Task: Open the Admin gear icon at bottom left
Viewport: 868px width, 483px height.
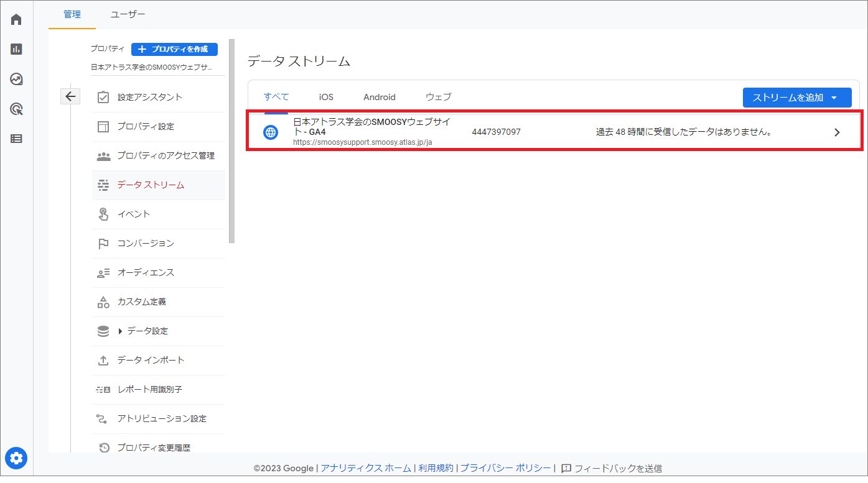Action: click(x=16, y=459)
